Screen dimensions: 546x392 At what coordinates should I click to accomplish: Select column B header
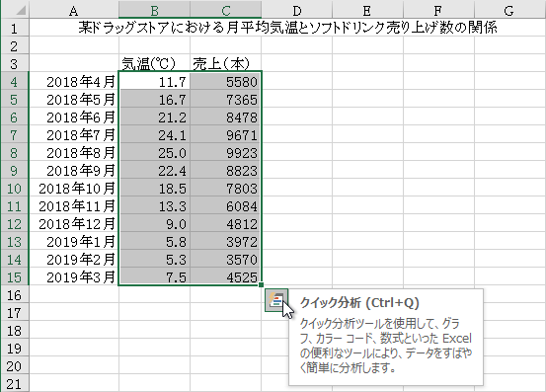[154, 10]
